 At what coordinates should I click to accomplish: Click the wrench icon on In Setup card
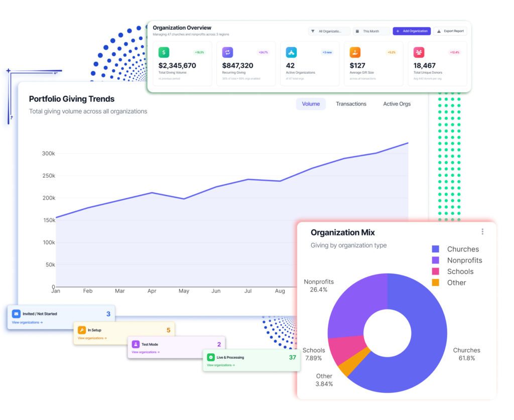tap(81, 330)
